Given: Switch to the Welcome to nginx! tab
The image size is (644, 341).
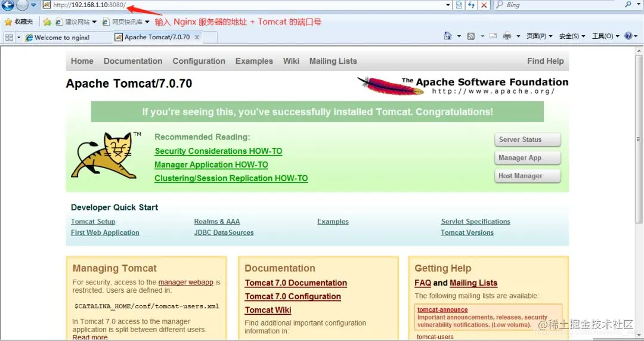Looking at the screenshot, I should [68, 38].
